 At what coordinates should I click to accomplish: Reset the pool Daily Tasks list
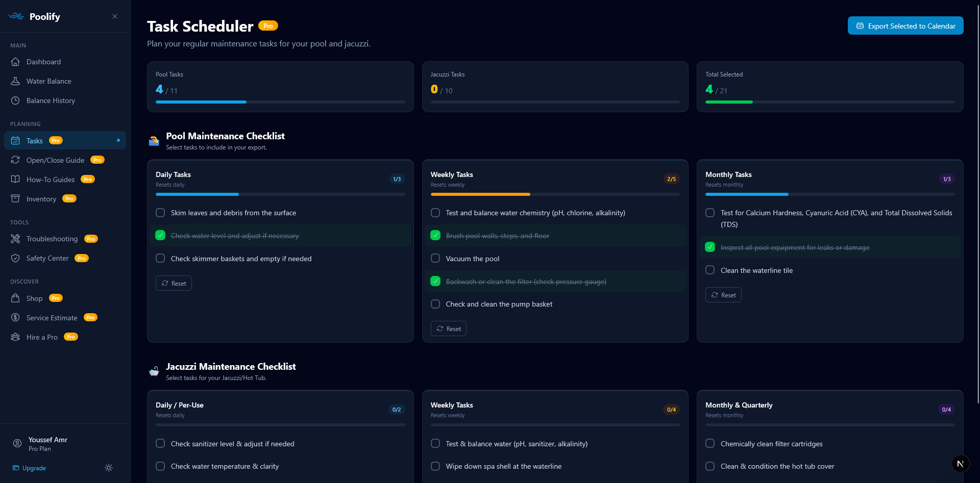click(x=174, y=283)
